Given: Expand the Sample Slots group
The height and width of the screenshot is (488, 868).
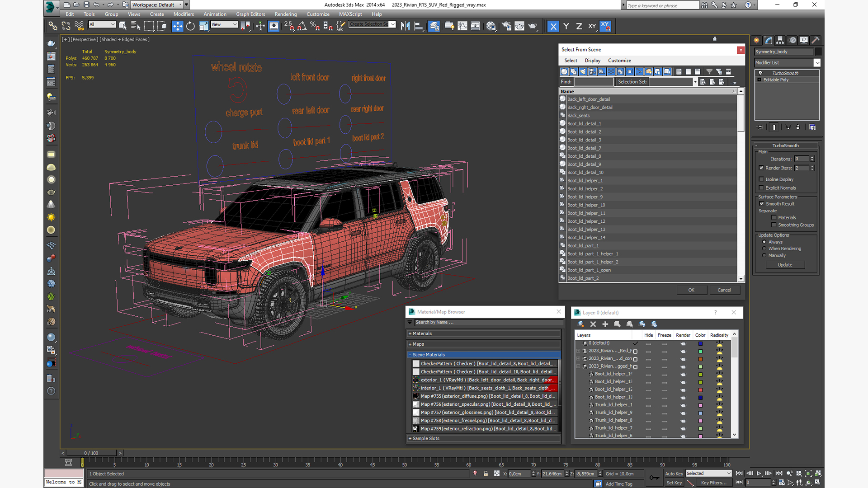Looking at the screenshot, I should pyautogui.click(x=484, y=438).
